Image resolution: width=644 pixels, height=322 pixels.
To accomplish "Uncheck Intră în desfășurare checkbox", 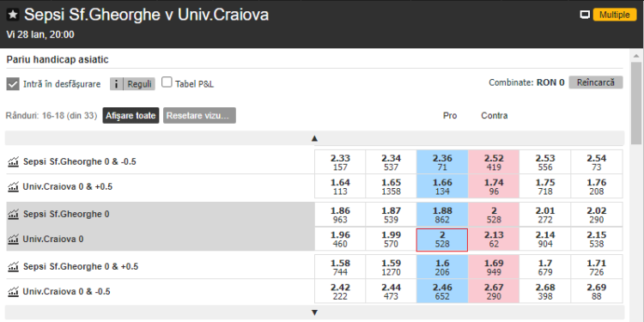I will (x=13, y=84).
